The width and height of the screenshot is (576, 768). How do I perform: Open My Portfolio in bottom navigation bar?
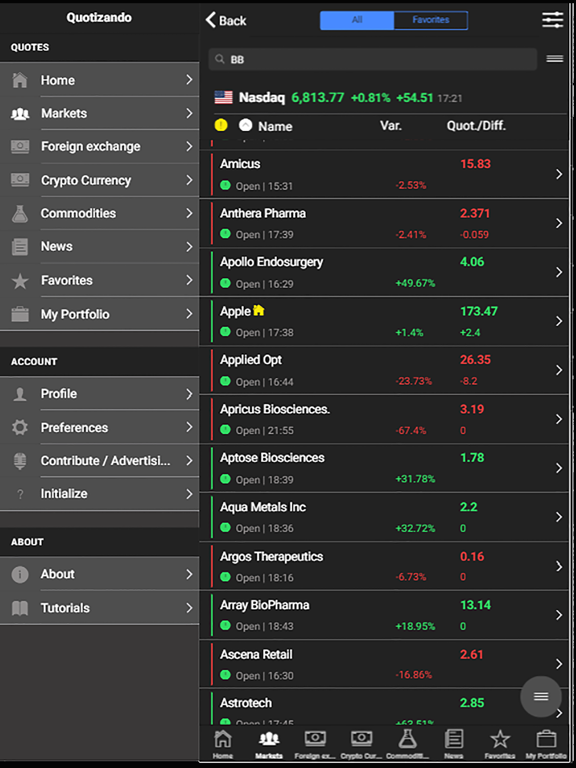(x=546, y=744)
